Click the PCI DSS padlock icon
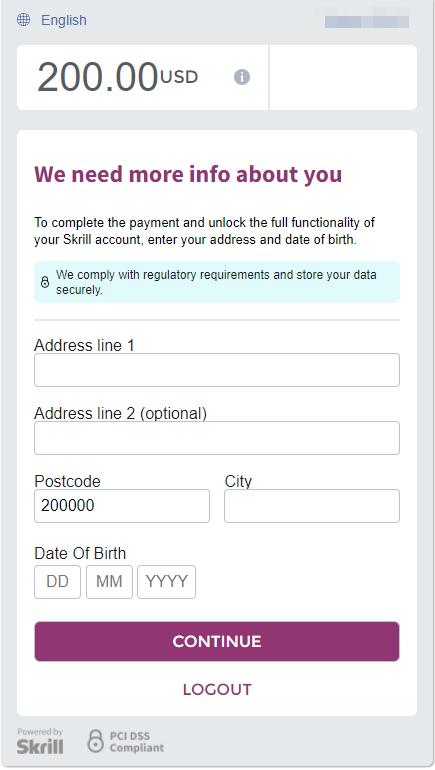The height and width of the screenshot is (770, 435). 95,742
